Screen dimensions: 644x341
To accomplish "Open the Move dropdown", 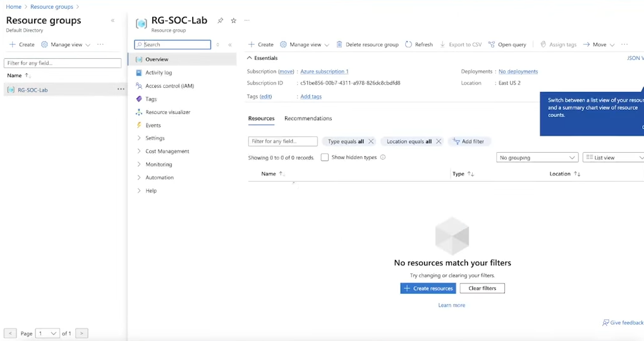I will [x=599, y=44].
